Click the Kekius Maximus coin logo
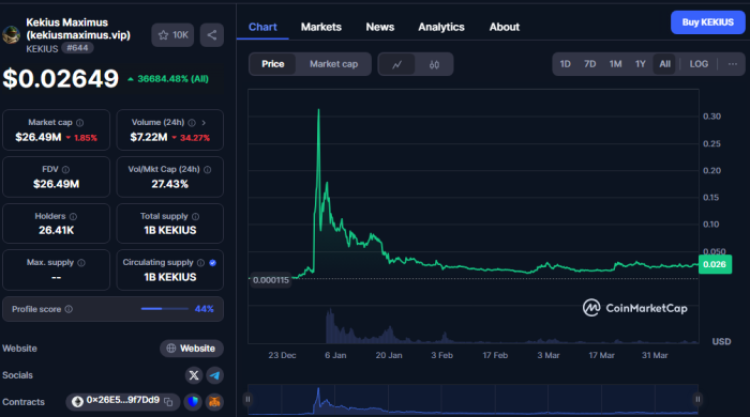Image resolution: width=750 pixels, height=417 pixels. pyautogui.click(x=11, y=35)
